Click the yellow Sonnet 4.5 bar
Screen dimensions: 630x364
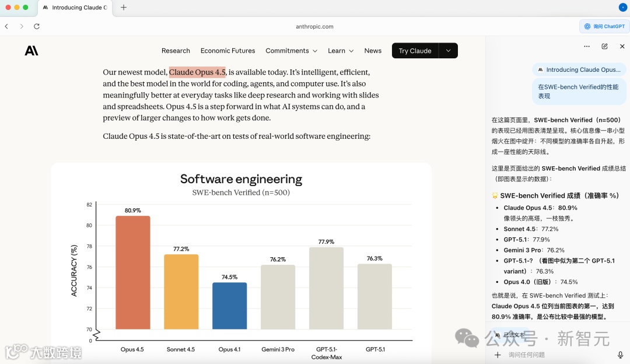[181, 292]
